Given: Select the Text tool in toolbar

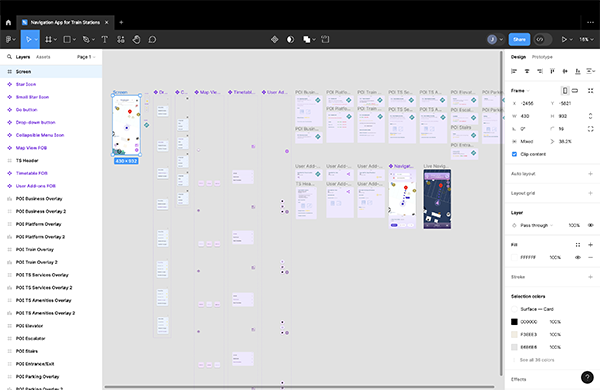Looking at the screenshot, I should (104, 39).
